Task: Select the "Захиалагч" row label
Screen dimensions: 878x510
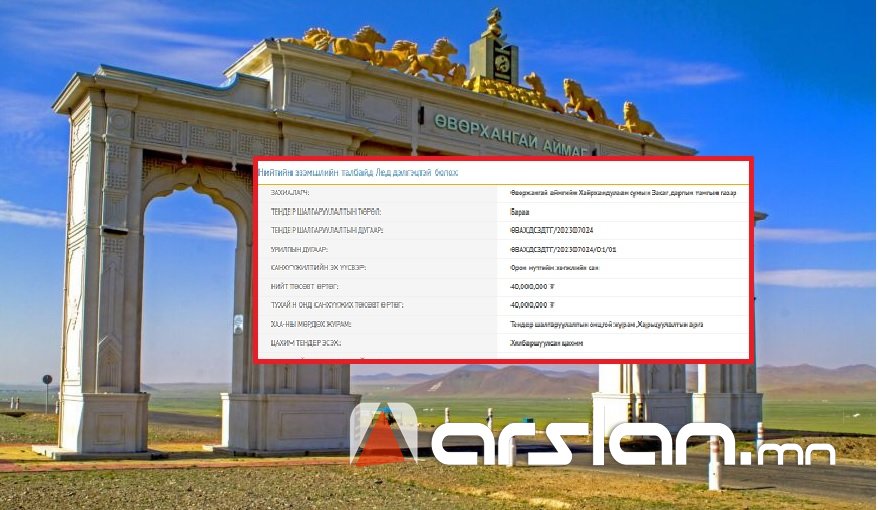Action: point(289,192)
